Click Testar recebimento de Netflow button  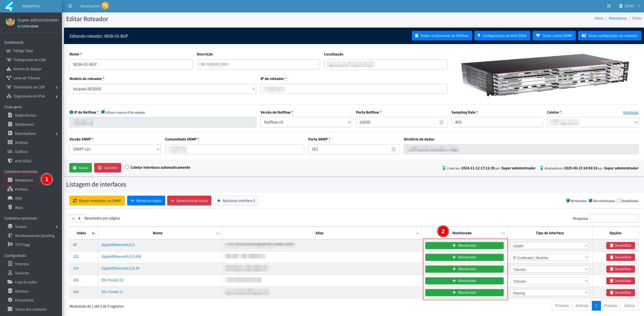(x=441, y=36)
